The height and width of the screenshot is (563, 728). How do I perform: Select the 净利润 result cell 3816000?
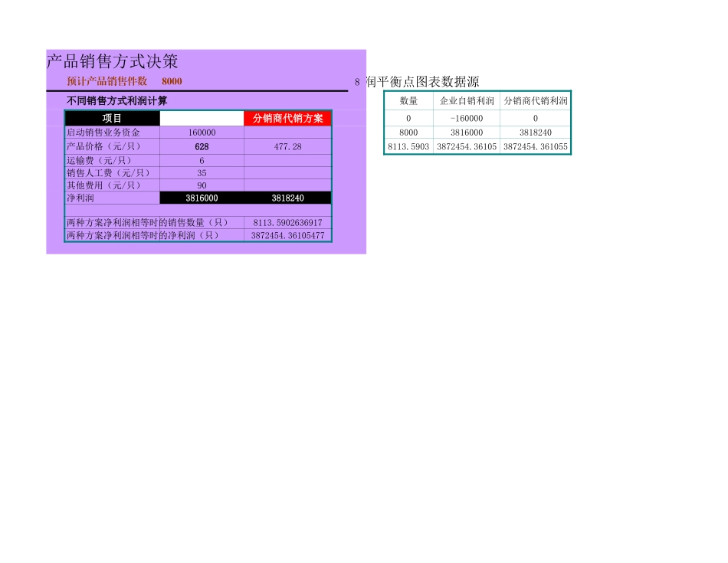tap(201, 197)
